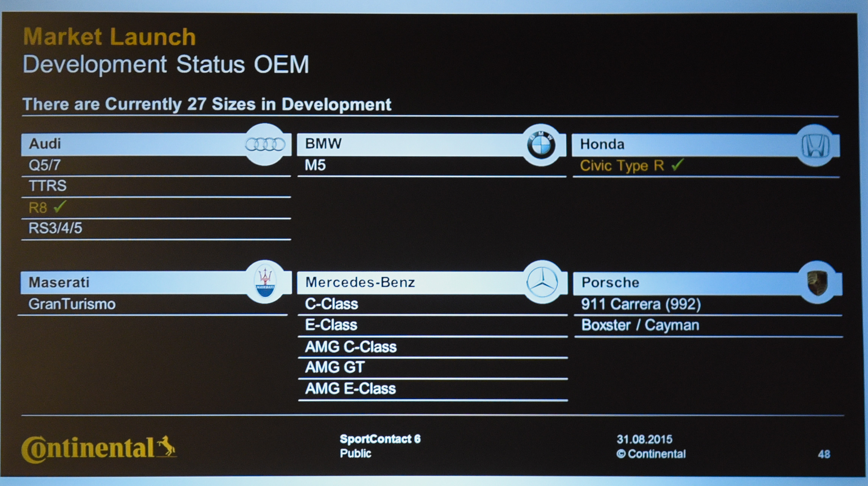Click the BMW roundel logo

(541, 145)
